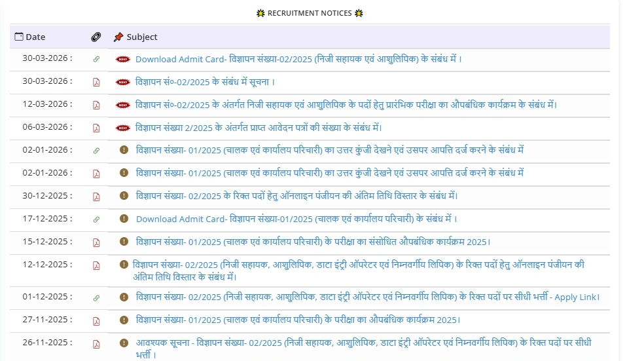Screen dimensions: 644x361
Task: Click the green link icon for 17-12-2025
Action: coord(96,219)
